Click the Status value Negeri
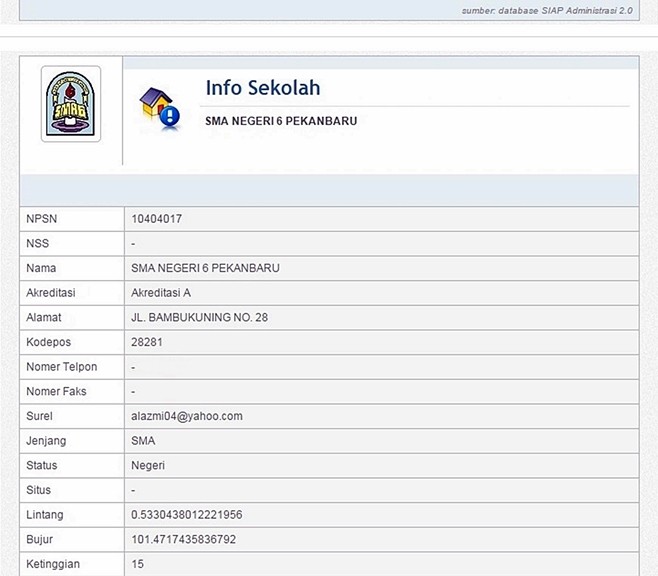Image resolution: width=658 pixels, height=576 pixels. tap(148, 466)
